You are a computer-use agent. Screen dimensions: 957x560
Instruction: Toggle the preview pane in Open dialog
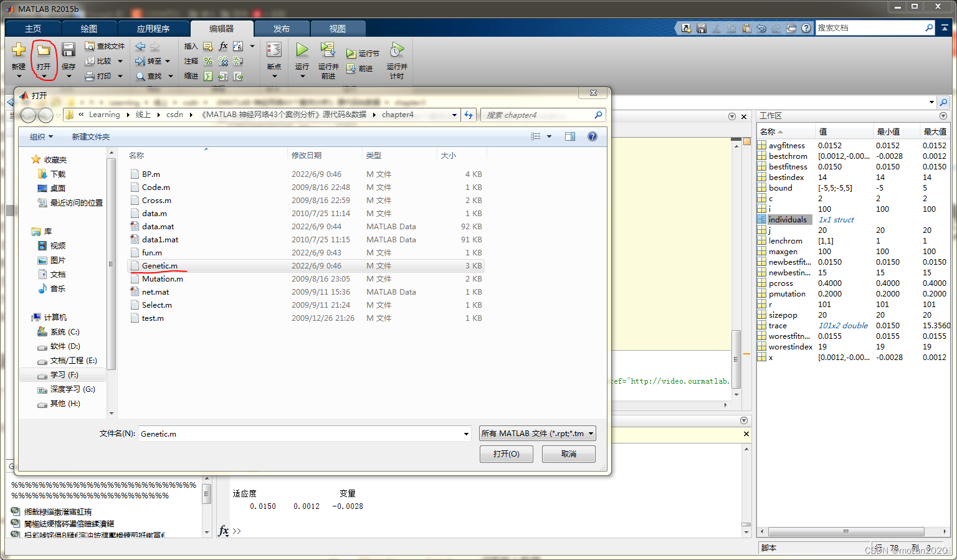(x=570, y=136)
